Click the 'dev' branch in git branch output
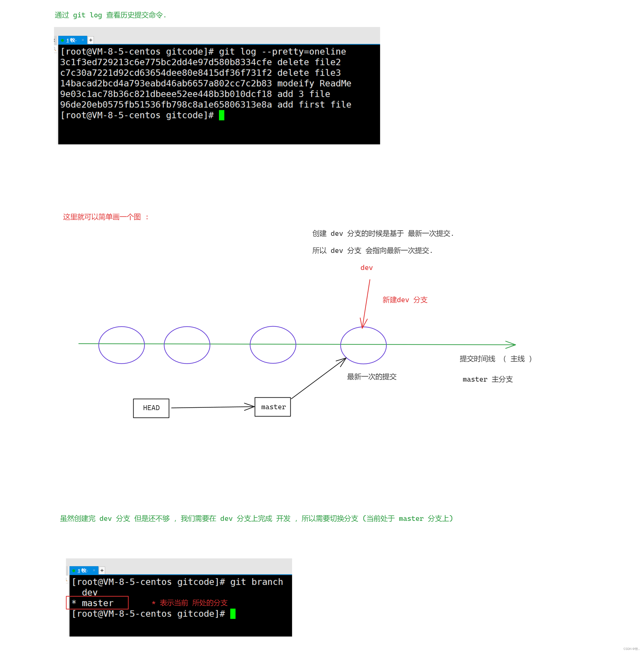This screenshot has width=644, height=653. 89,593
